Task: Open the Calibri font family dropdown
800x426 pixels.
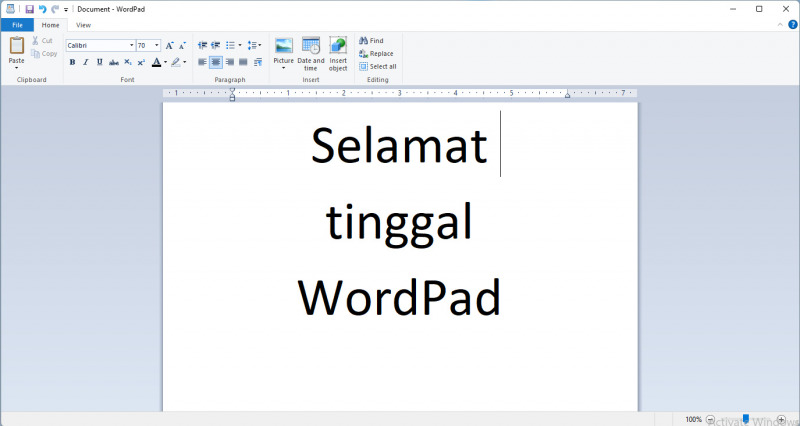Action: pos(131,46)
